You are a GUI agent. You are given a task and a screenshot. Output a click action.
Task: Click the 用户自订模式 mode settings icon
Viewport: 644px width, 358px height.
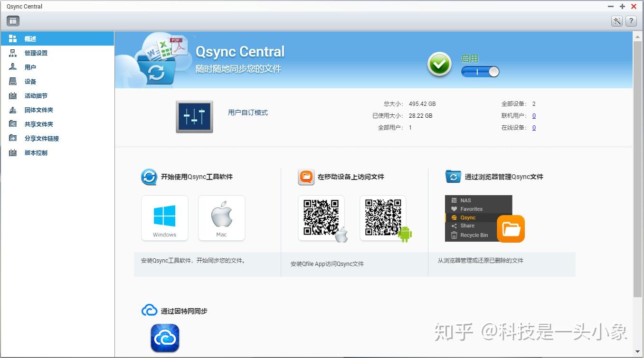click(194, 115)
